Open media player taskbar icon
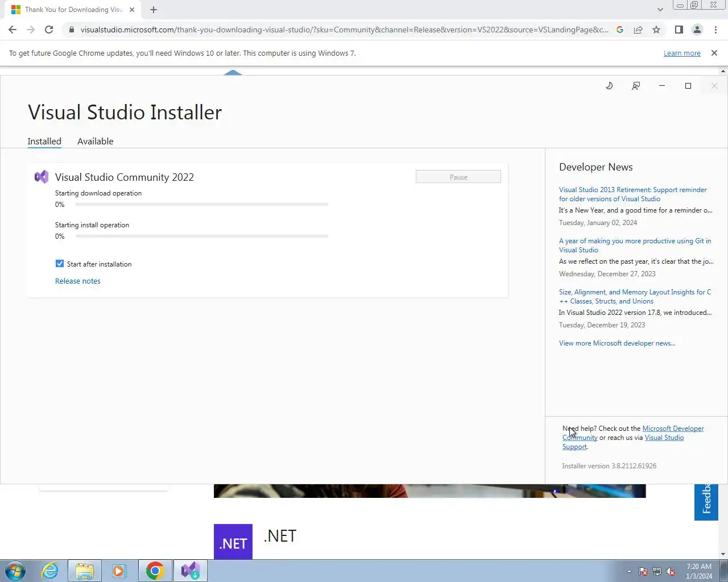 coord(118,571)
